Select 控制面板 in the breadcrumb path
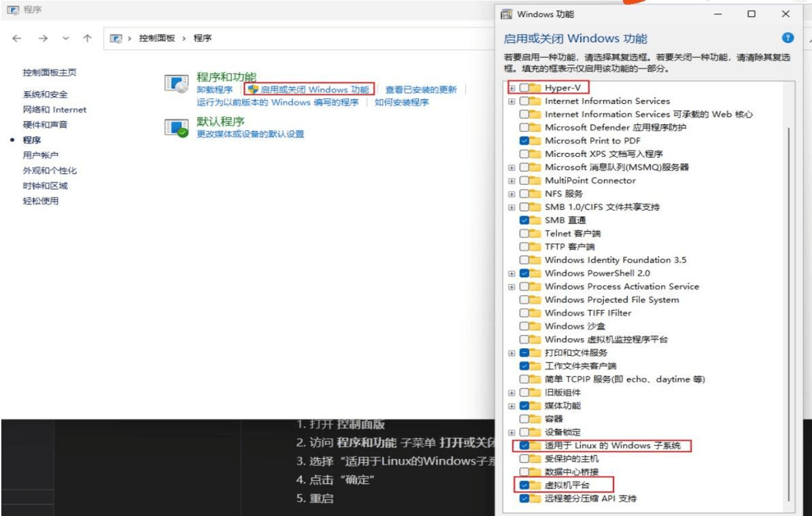Viewport: 812px width, 516px height. pyautogui.click(x=157, y=38)
